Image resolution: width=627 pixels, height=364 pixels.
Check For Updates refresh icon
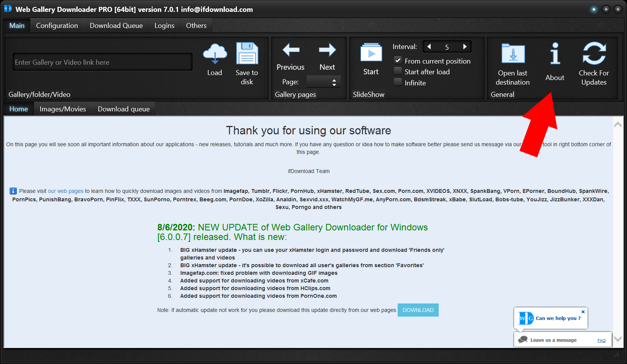pos(594,53)
